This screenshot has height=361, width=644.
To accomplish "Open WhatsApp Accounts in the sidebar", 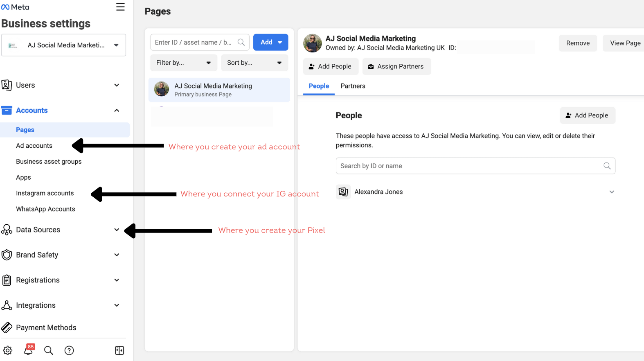I will [45, 209].
